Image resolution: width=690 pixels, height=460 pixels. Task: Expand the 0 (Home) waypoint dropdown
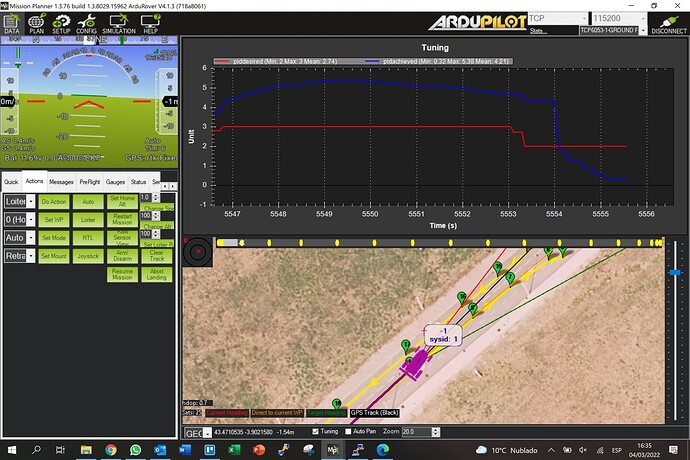click(x=31, y=220)
